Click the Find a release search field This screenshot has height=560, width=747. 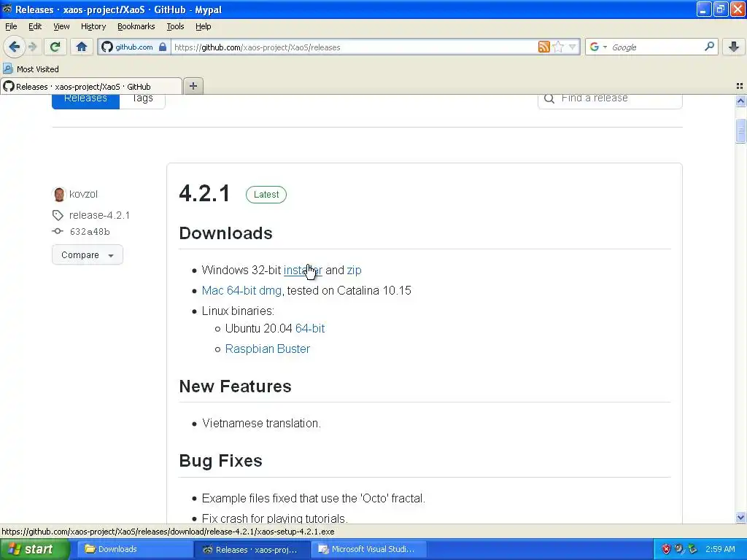point(610,99)
